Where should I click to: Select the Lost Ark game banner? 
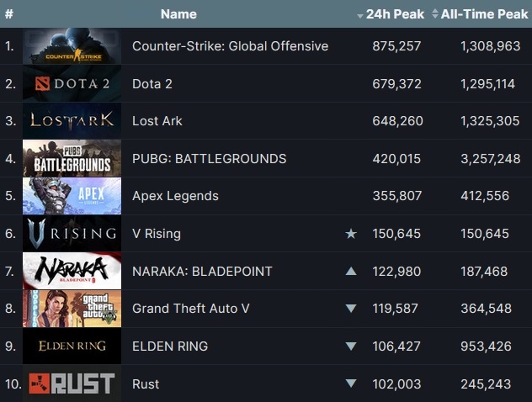[72, 121]
